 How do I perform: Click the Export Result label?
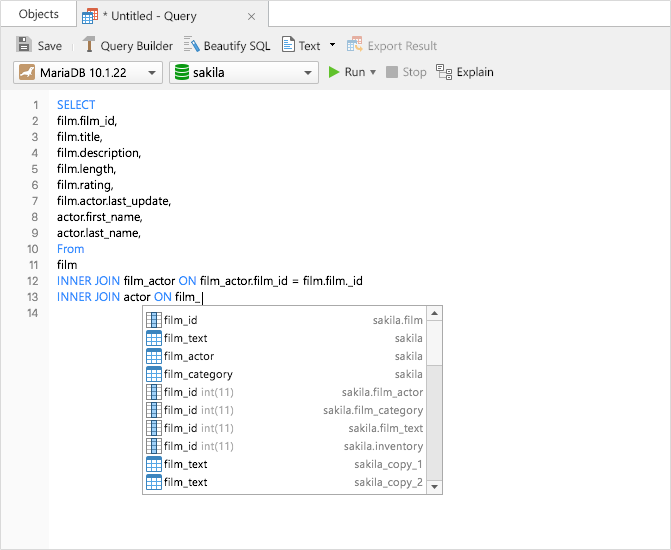(x=402, y=46)
